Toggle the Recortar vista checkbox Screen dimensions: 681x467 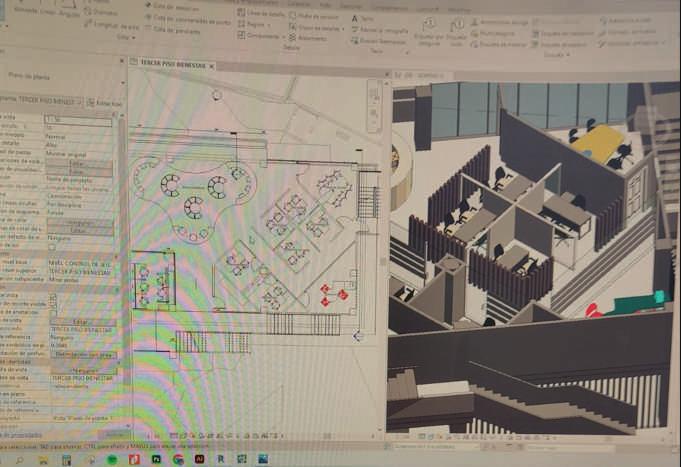point(53,297)
